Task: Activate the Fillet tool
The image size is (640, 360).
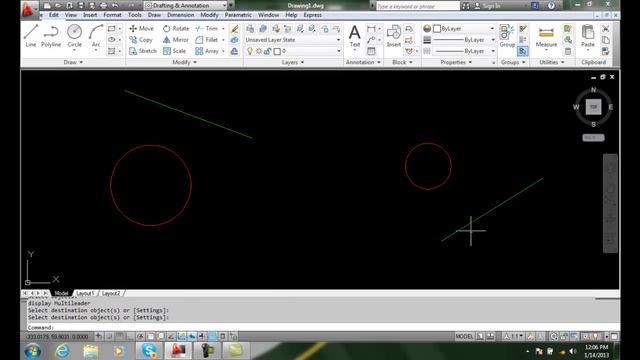Action: (207, 40)
